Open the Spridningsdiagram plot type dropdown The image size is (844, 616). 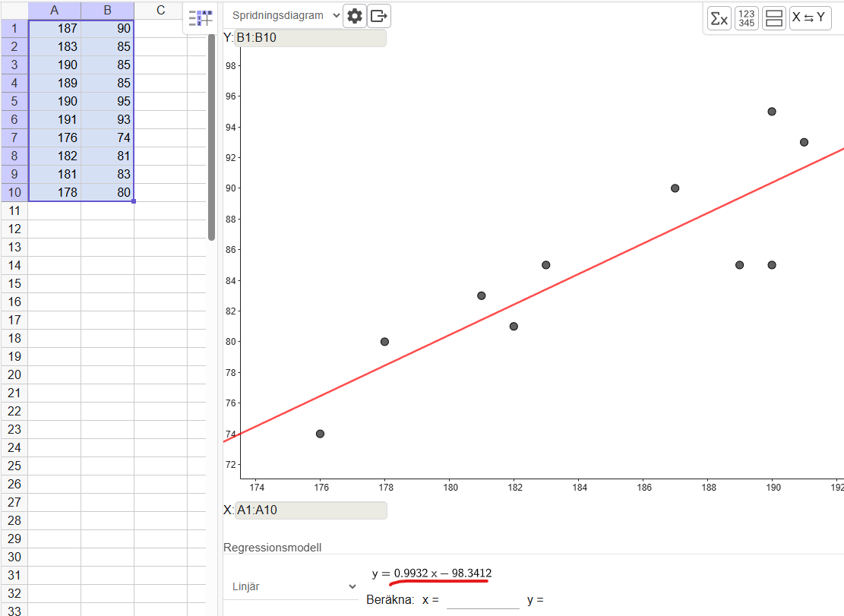[284, 15]
